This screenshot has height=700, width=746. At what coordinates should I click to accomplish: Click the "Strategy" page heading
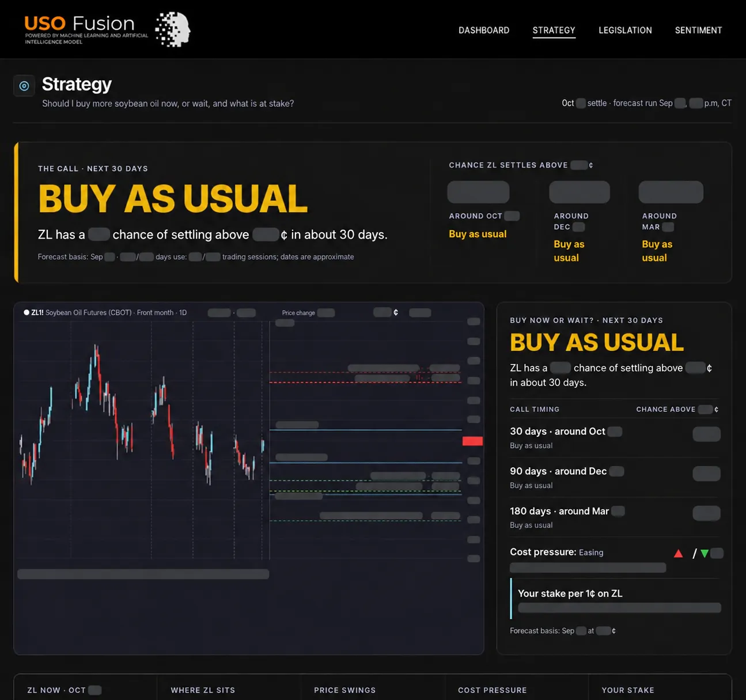[77, 84]
